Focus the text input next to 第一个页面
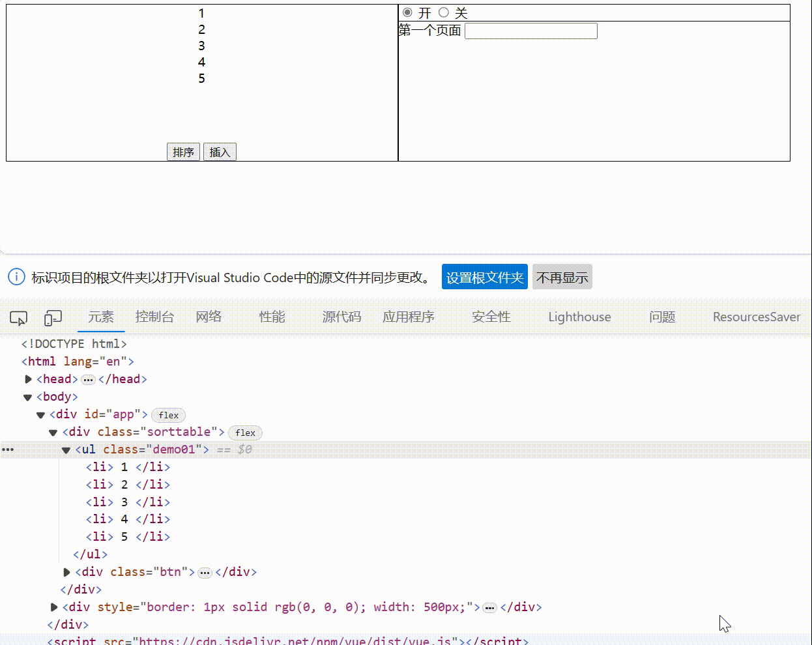The width and height of the screenshot is (812, 645). pos(531,31)
